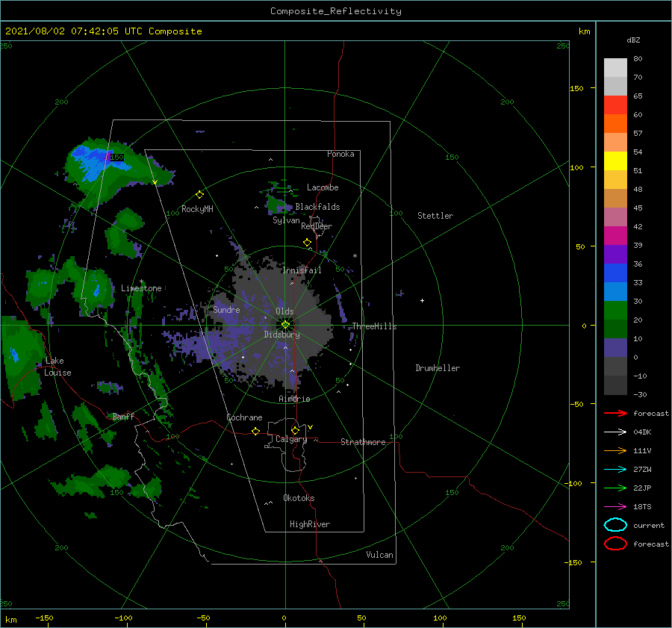Click the Sundre label
Viewport: 672px width, 628px height.
point(226,309)
